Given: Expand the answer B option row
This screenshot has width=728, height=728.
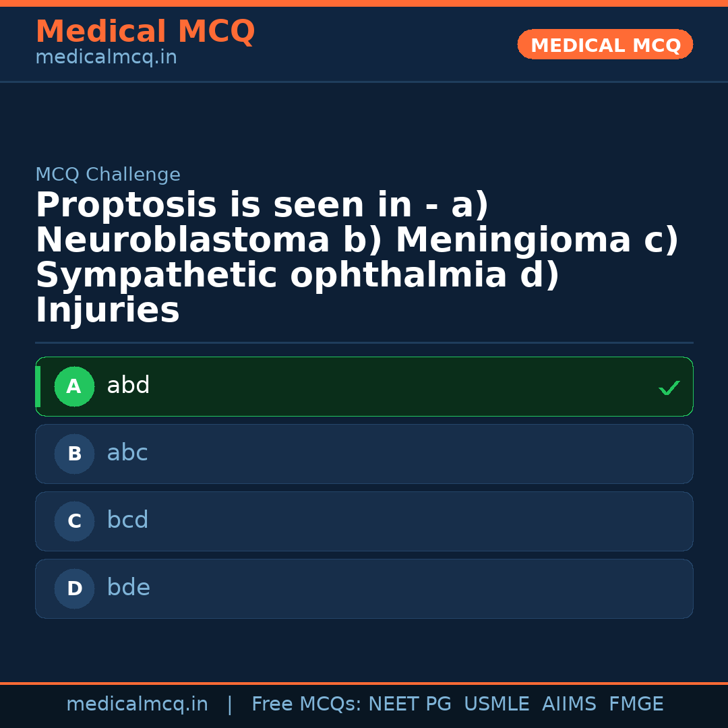Looking at the screenshot, I should 364,454.
